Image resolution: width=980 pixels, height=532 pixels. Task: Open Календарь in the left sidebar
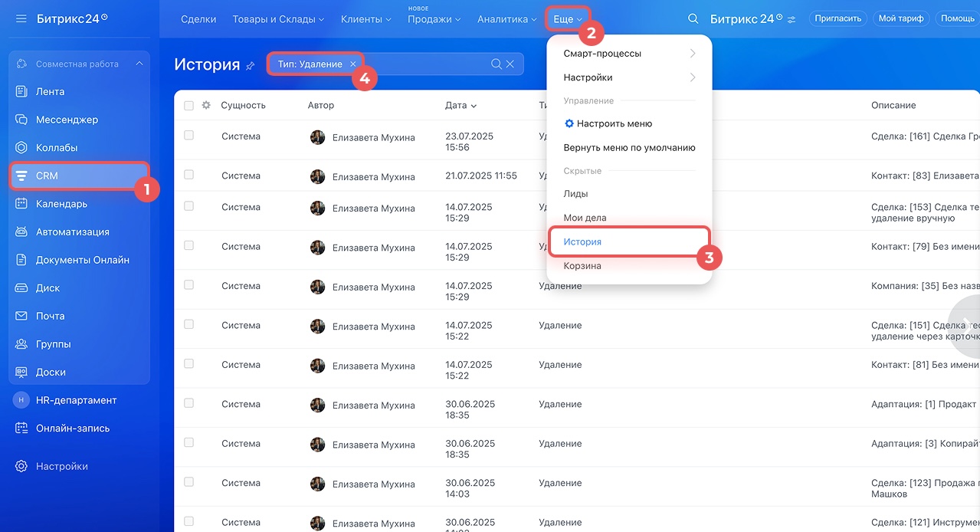click(61, 204)
